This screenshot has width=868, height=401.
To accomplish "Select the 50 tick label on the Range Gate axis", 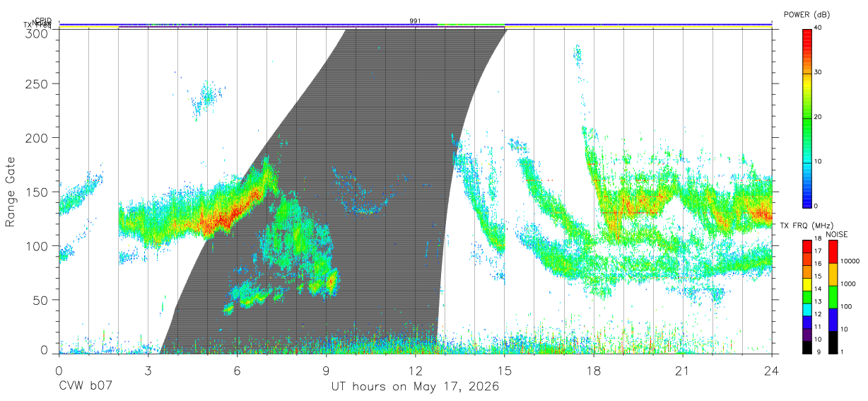I will click(40, 300).
